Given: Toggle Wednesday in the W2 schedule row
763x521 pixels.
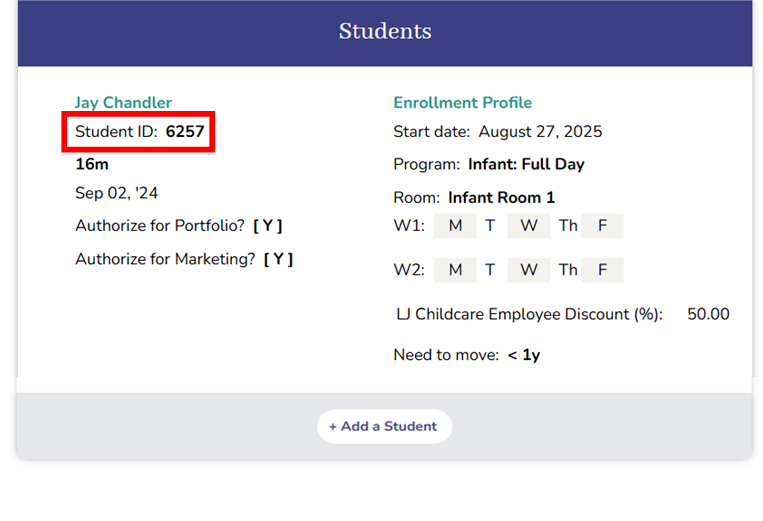Looking at the screenshot, I should click(x=528, y=270).
